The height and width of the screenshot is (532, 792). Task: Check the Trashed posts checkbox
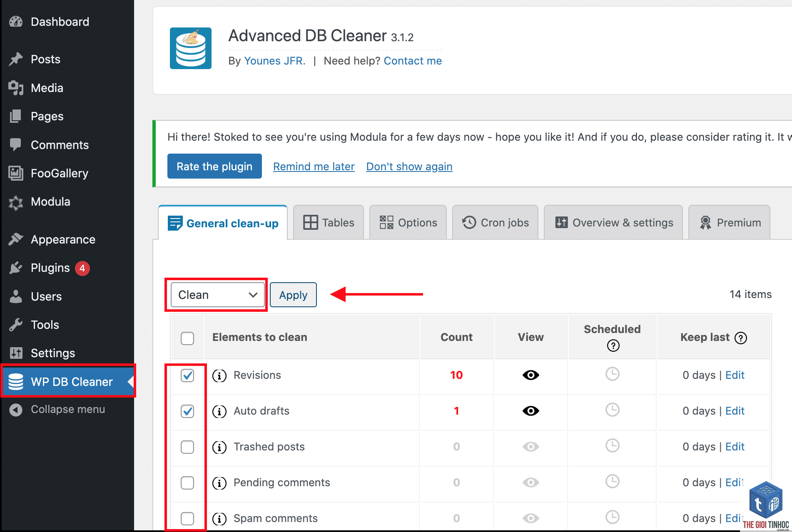coord(187,447)
